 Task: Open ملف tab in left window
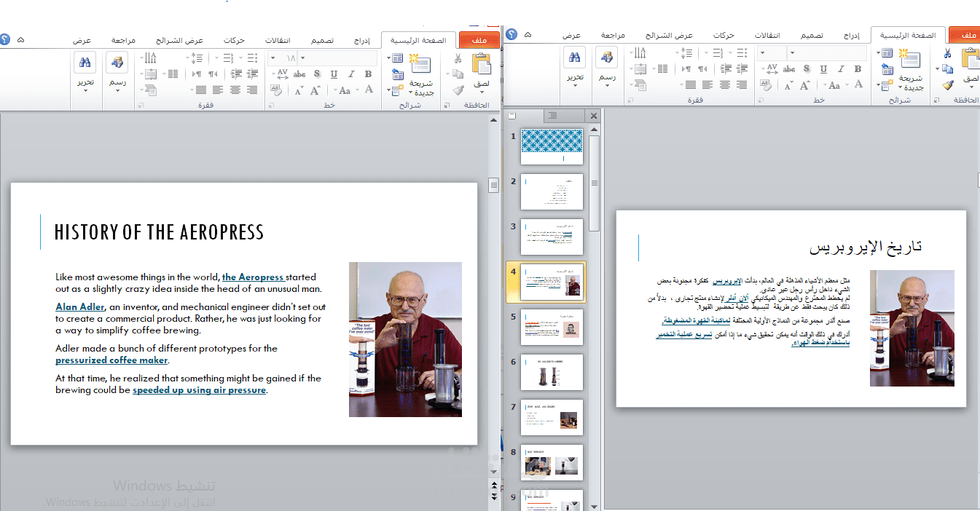479,40
